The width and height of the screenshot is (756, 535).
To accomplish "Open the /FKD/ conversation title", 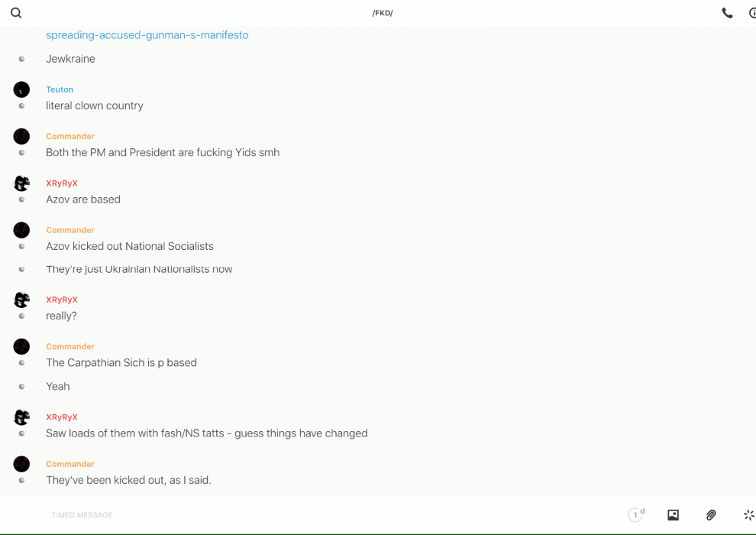I will [383, 13].
